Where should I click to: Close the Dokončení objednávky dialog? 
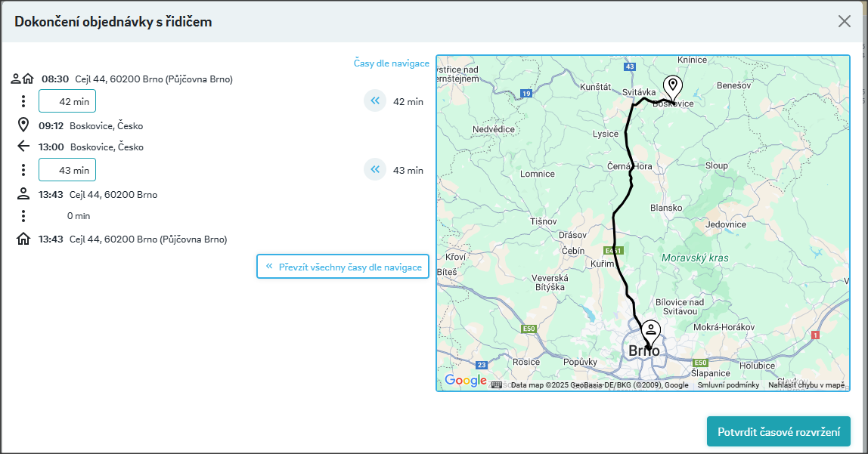845,21
